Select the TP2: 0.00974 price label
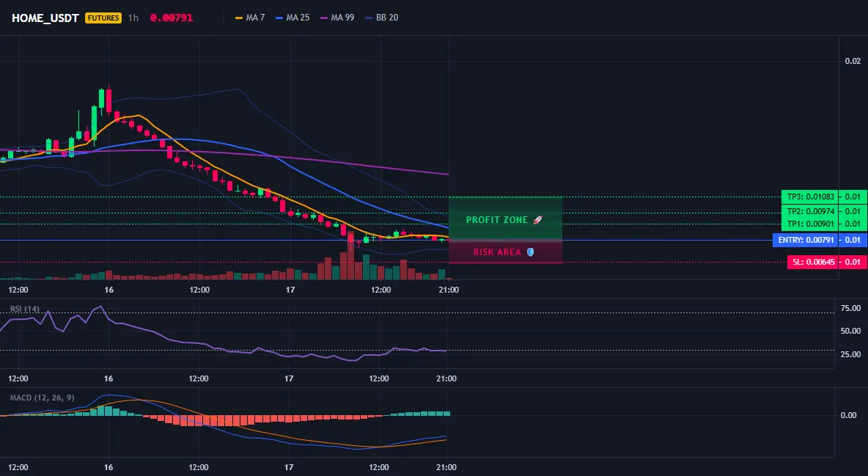Image resolution: width=868 pixels, height=476 pixels. click(x=810, y=211)
